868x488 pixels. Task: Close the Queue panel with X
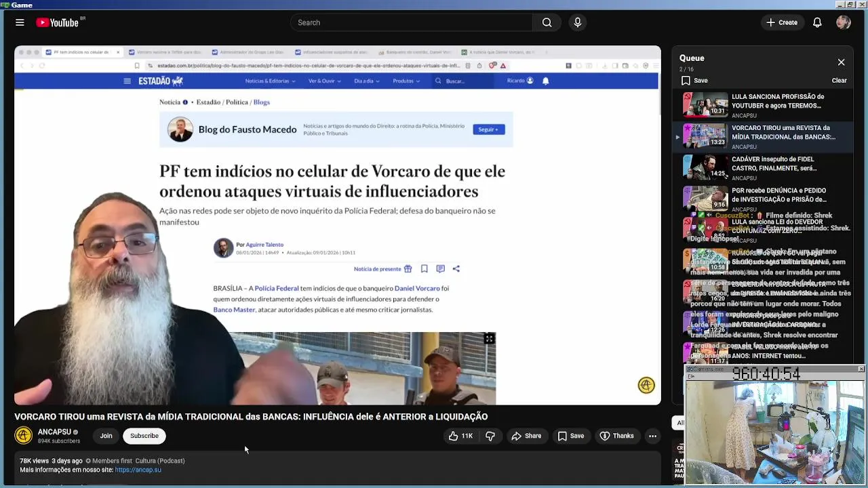click(841, 62)
